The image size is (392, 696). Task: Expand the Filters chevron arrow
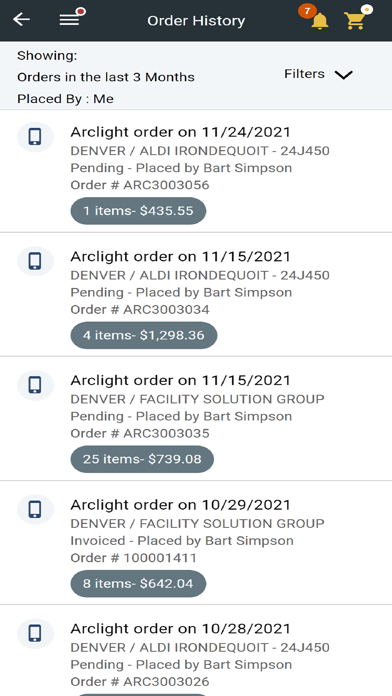click(343, 75)
